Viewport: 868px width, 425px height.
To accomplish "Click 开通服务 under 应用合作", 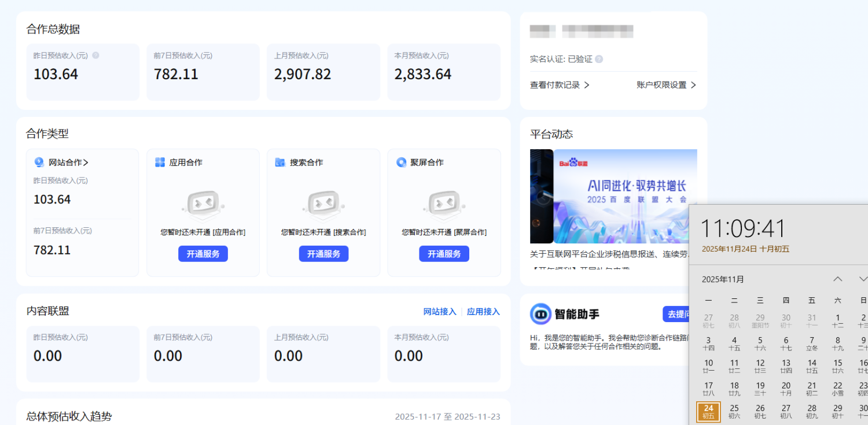I will pyautogui.click(x=203, y=253).
